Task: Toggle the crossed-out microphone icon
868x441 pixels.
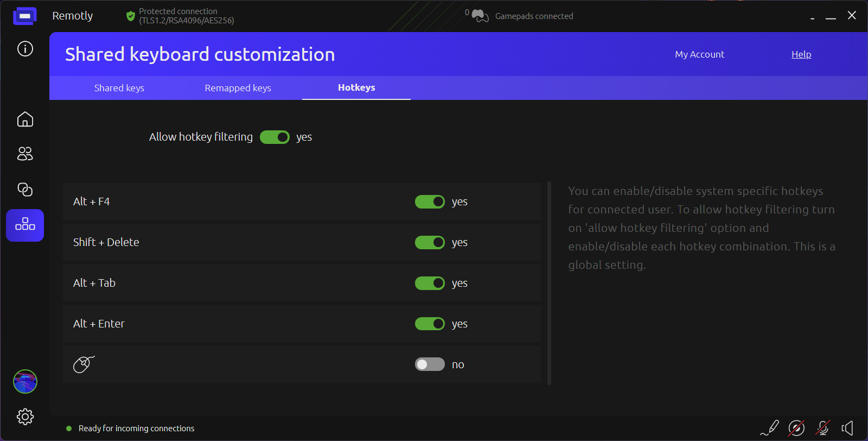Action: (823, 428)
